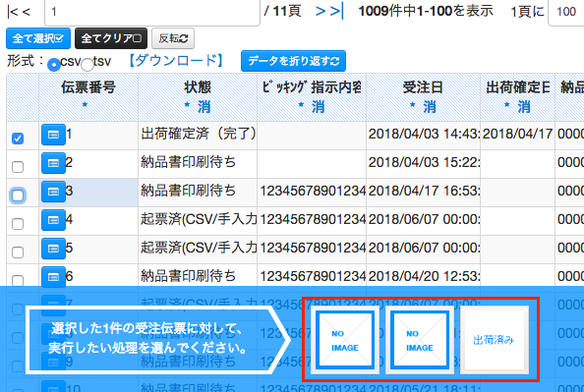Click the 全て選択 button
The width and height of the screenshot is (584, 392).
[x=38, y=38]
